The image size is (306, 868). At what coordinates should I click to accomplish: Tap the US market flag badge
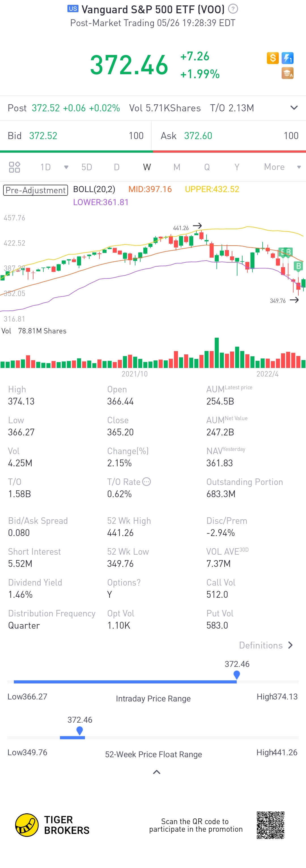(73, 9)
